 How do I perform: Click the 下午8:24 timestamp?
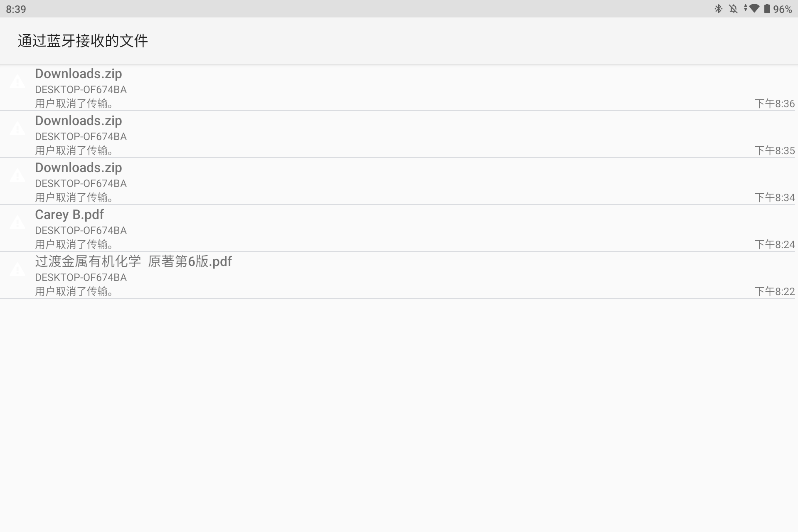click(774, 244)
